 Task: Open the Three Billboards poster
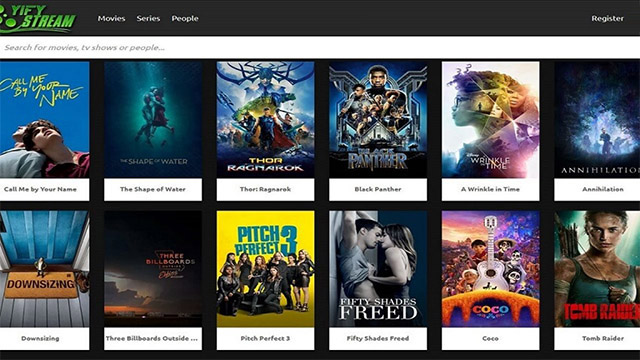[153, 269]
